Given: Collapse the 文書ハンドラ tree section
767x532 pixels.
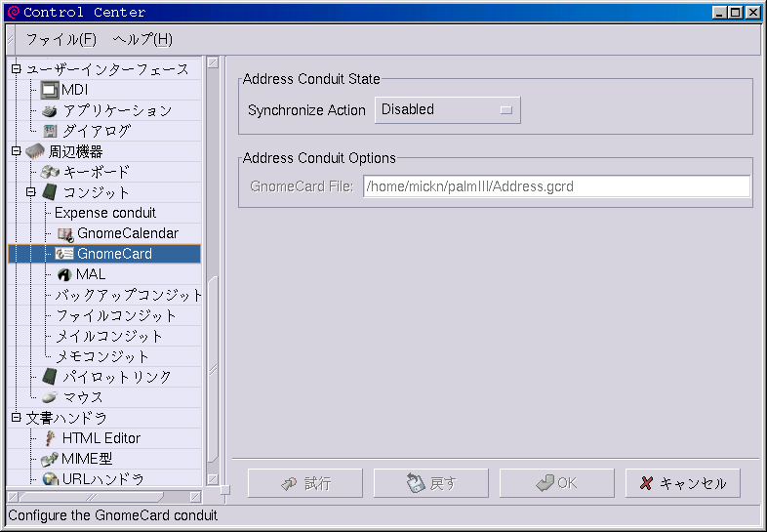Looking at the screenshot, I should 16,418.
